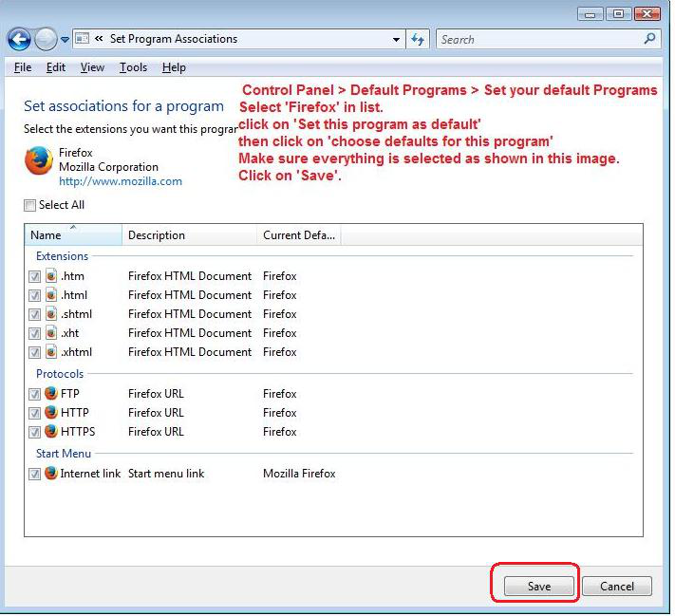Click the Firefox icon beside FTP
Screen dimensions: 675x616
point(51,393)
